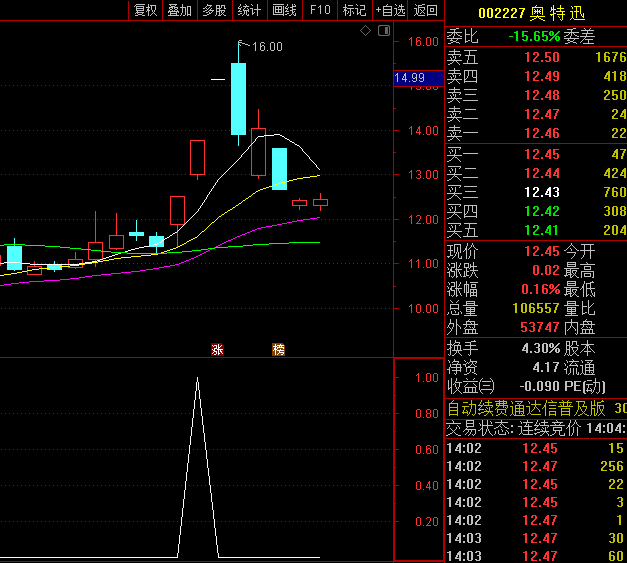Click the 卖一 12.46 ask price row
Image resolution: width=627 pixels, height=563 pixels.
(535, 134)
